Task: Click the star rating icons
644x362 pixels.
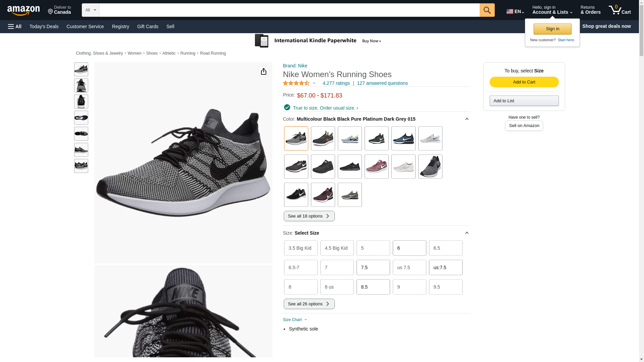Action: [x=296, y=83]
